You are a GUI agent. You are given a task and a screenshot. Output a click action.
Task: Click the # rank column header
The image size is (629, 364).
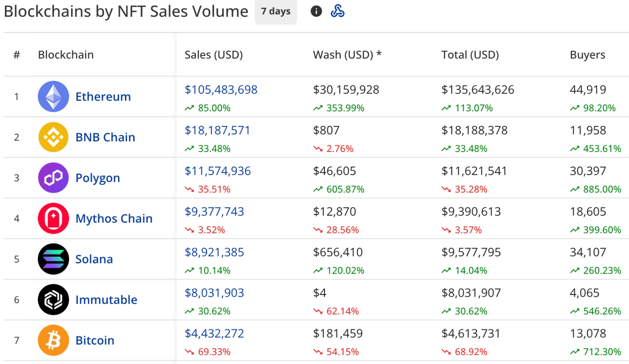(x=16, y=55)
